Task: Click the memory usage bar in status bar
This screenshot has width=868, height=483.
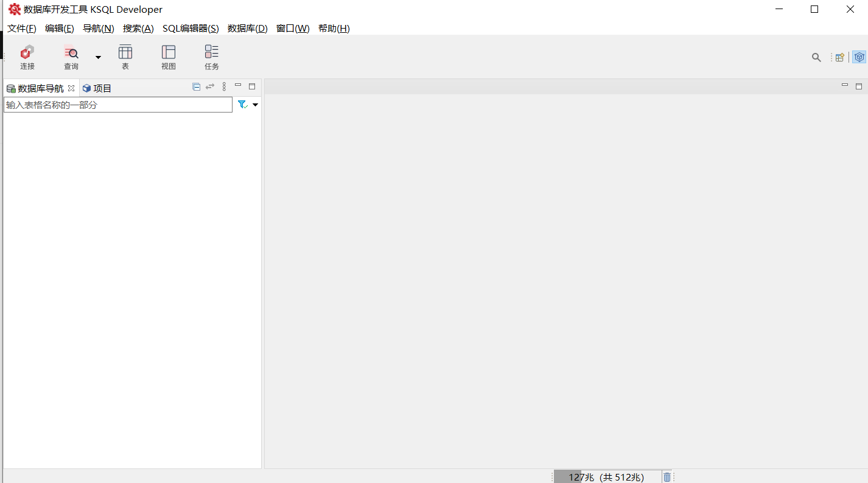Action: 607,478
